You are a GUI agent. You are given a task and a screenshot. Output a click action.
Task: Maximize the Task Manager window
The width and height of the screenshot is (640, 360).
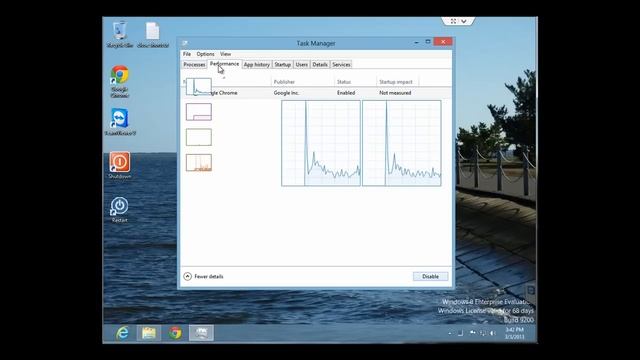click(428, 42)
